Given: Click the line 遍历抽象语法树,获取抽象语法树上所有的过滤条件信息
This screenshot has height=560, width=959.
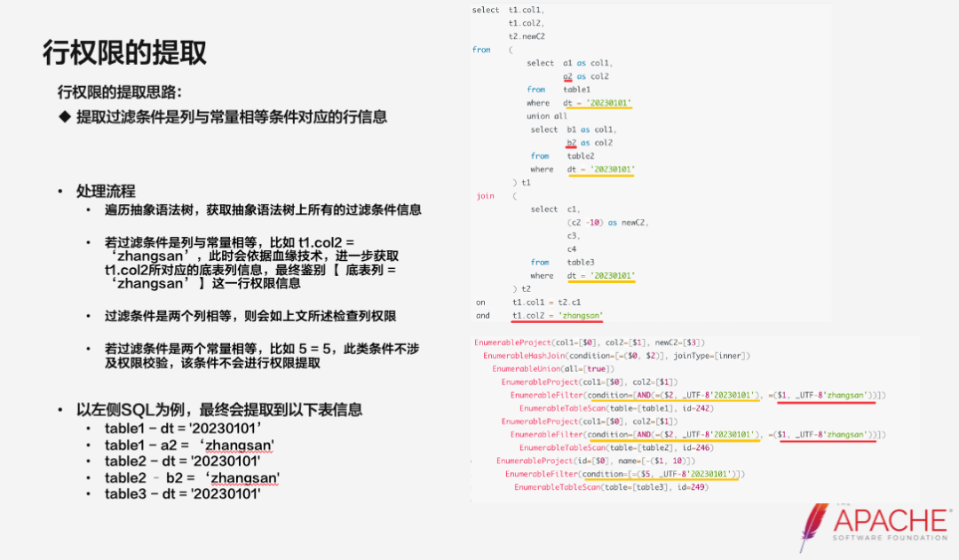Looking at the screenshot, I should 263,209.
